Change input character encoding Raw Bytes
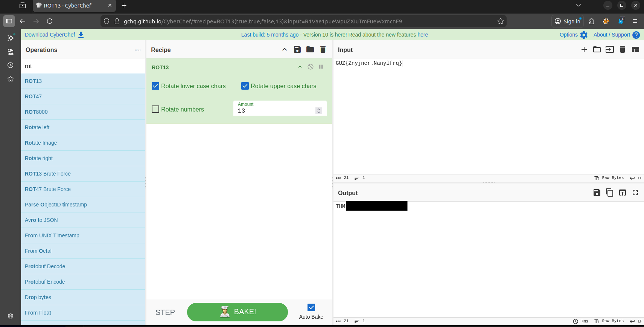644x327 pixels. coord(609,178)
